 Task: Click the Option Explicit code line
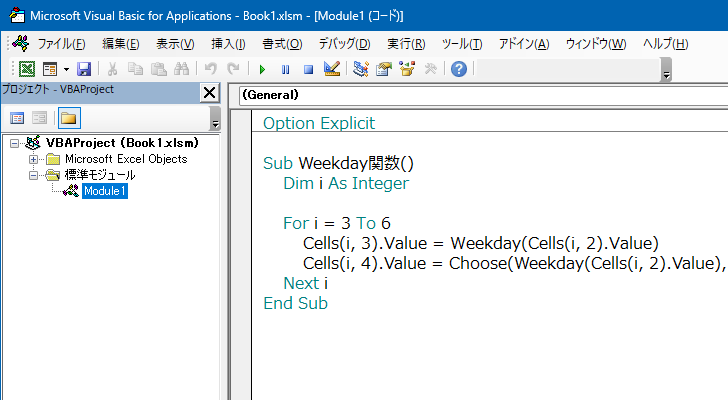[x=319, y=123]
